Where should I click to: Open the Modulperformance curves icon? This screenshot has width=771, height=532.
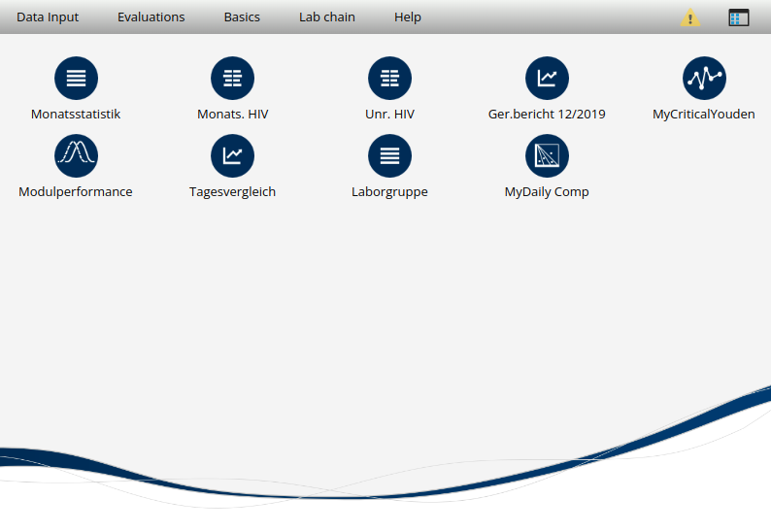(76, 156)
